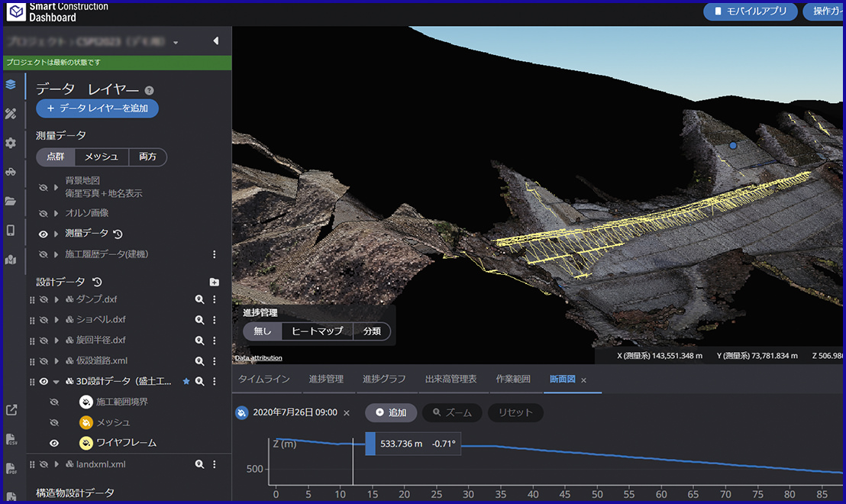The width and height of the screenshot is (846, 504).
Task: Switch to the タイムライン tab
Action: [263, 380]
